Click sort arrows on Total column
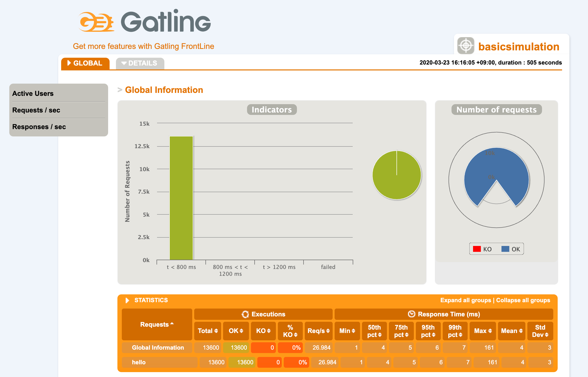The width and height of the screenshot is (588, 377). (216, 331)
